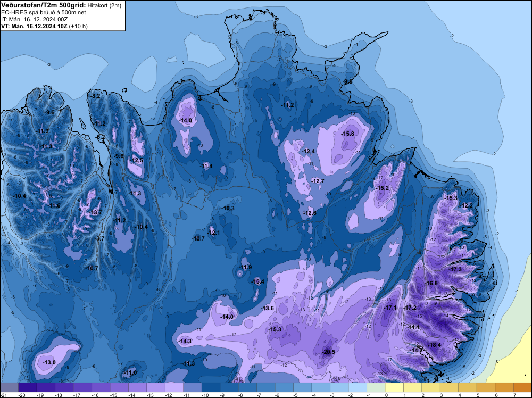532x398 pixels.
Task: Click the '-9.5' temperature label
Action: tap(348, 82)
